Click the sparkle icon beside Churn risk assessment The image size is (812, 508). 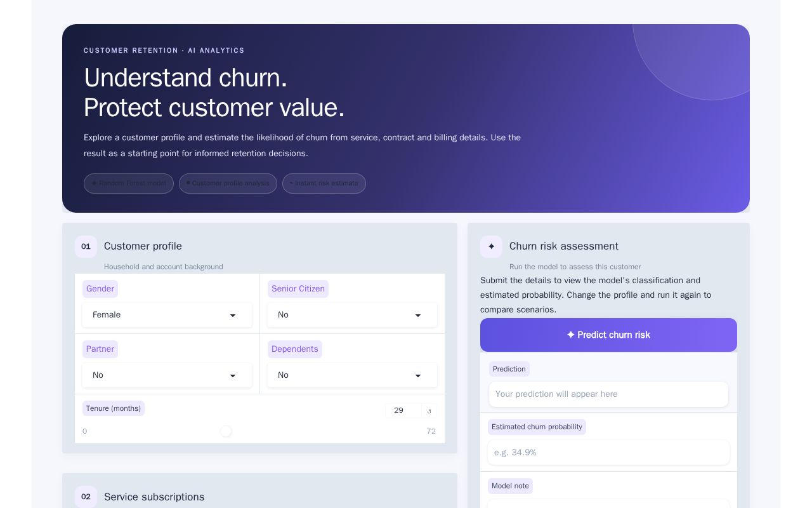click(491, 246)
